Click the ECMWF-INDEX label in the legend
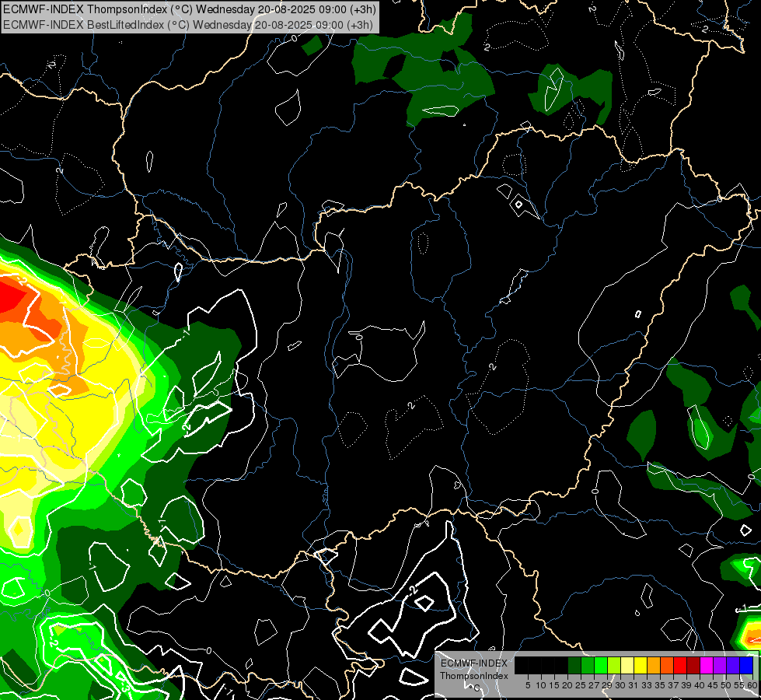Viewport: 761px width, 700px height. 474,663
